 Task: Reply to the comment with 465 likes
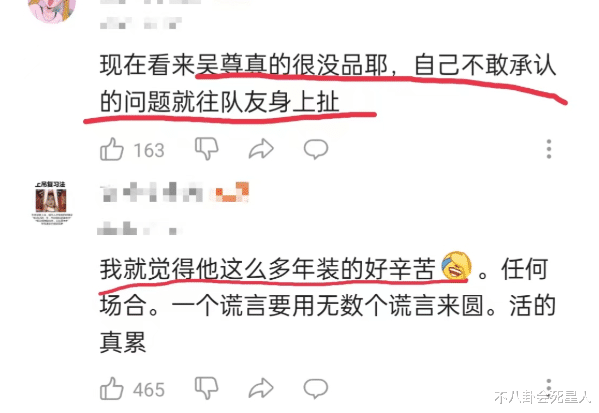coord(316,389)
